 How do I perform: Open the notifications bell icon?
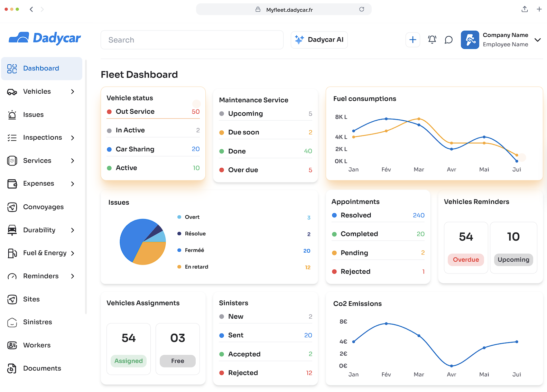(432, 40)
